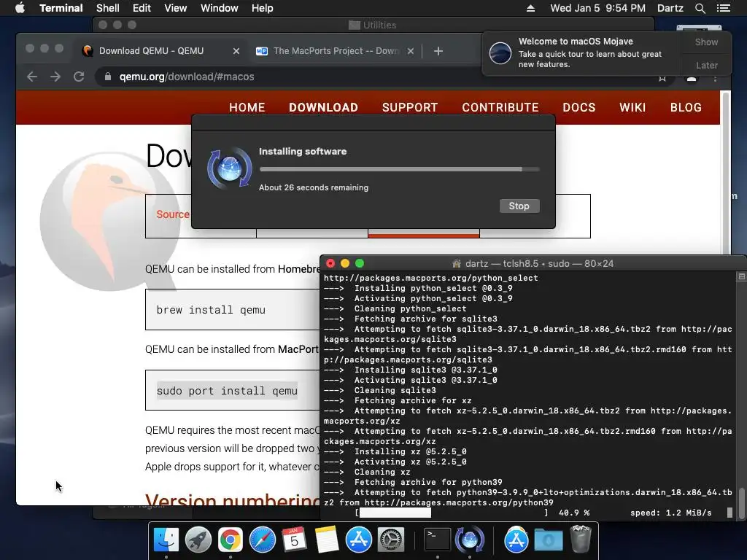Stop the software installation
The image size is (747, 560).
click(519, 206)
